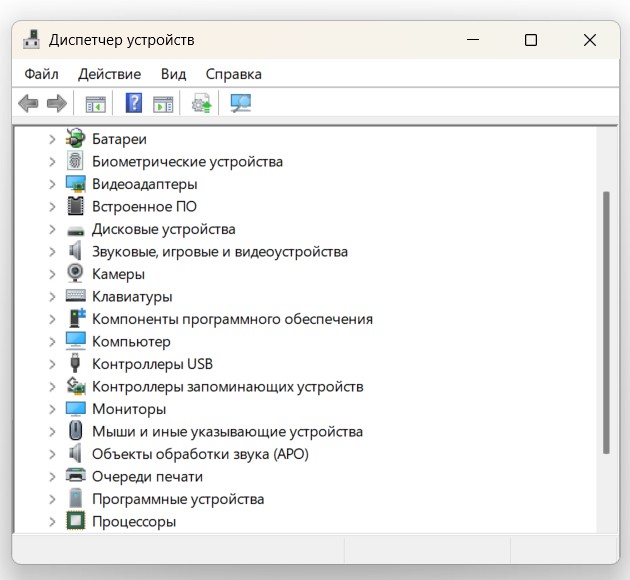This screenshot has height=580, width=630.
Task: Select the Камеры label
Action: pos(118,274)
